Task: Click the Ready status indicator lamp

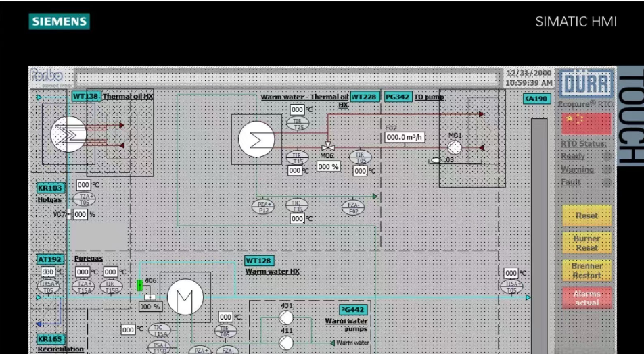Action: (x=607, y=156)
